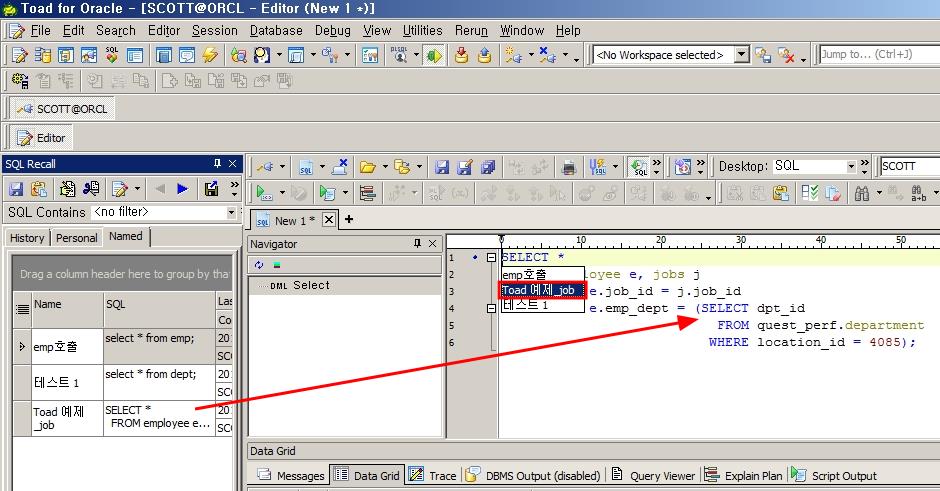
Task: Click the lightning bolt icon in main toolbar
Action: (209, 55)
